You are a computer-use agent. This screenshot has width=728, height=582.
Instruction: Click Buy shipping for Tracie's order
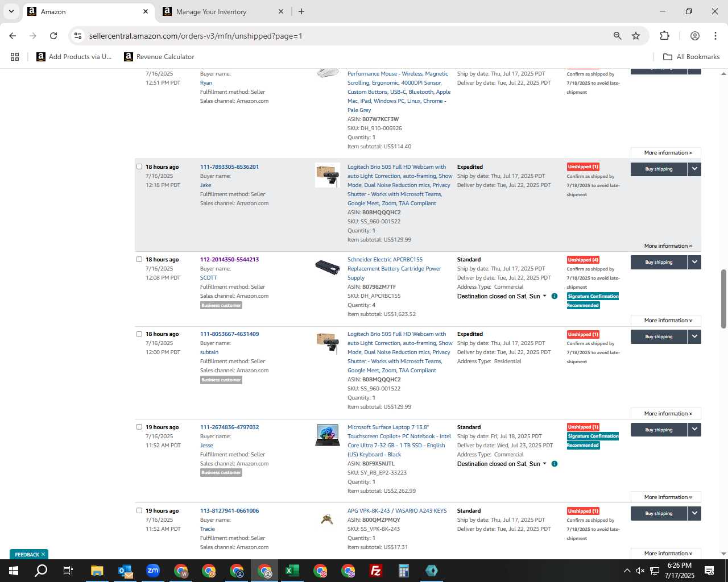659,513
